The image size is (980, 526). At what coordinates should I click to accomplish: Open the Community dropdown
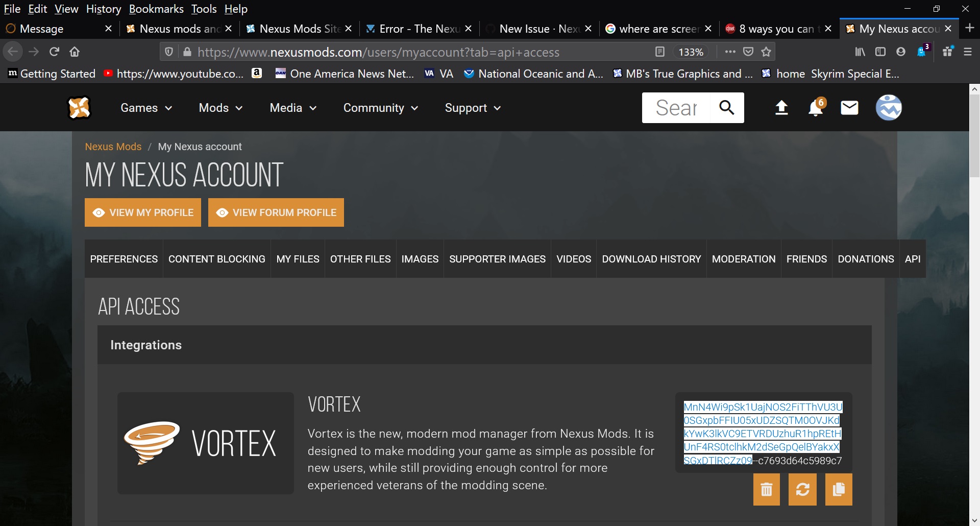pyautogui.click(x=380, y=108)
